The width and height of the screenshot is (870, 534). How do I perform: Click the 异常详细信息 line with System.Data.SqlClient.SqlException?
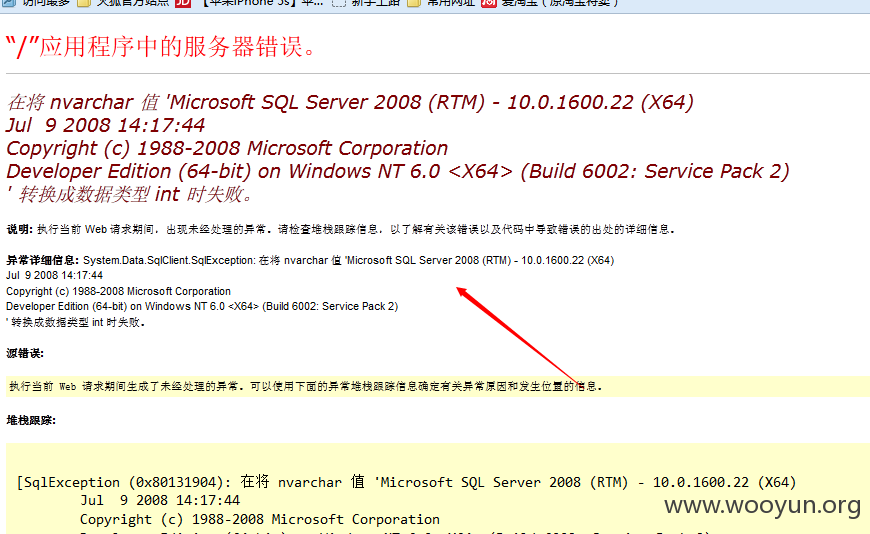310,260
